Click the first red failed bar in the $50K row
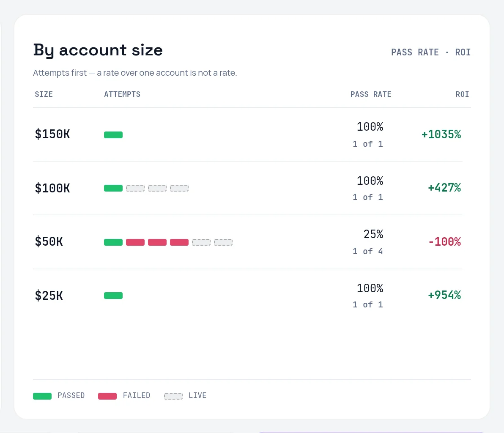 135,242
